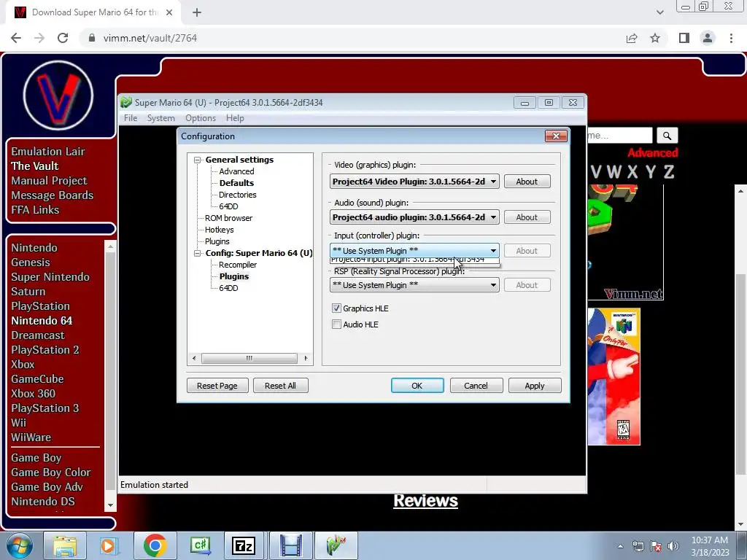
Task: Toggle Graphics HLE checkbox
Action: click(x=336, y=308)
